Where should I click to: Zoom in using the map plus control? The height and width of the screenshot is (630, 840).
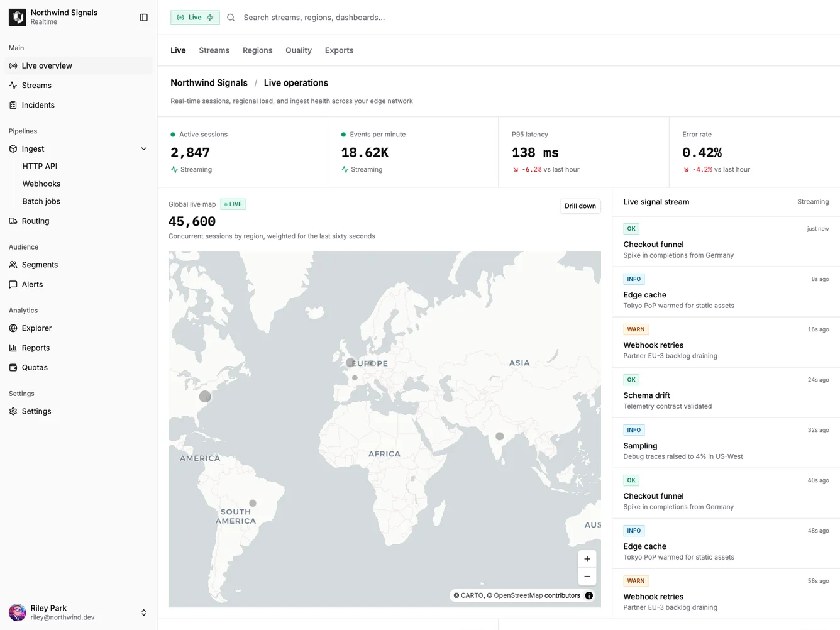pyautogui.click(x=587, y=558)
